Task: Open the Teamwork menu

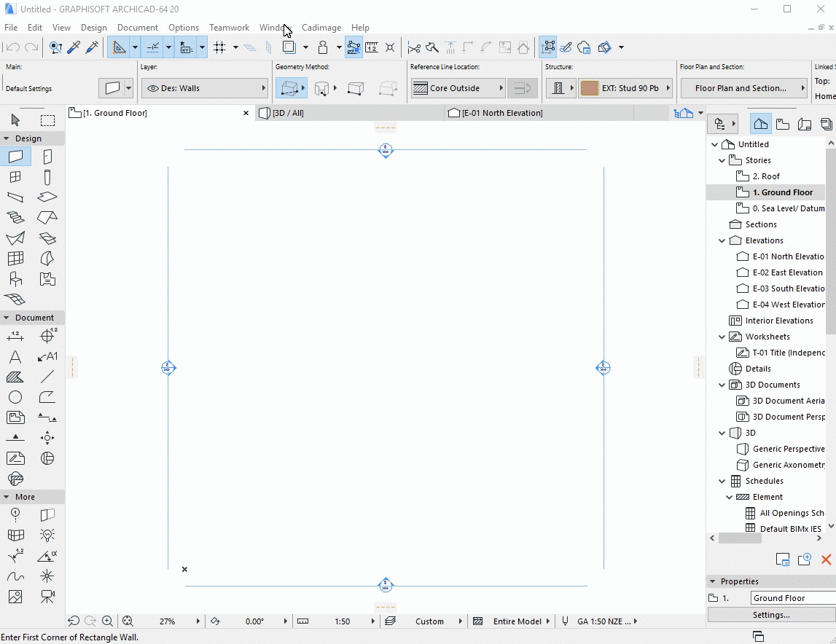Action: pyautogui.click(x=229, y=27)
